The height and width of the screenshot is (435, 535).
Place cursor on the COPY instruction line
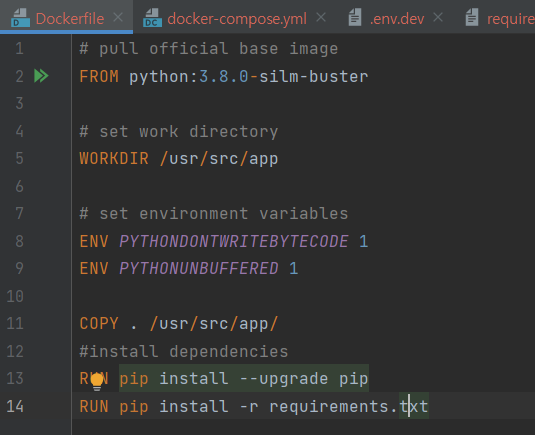(x=179, y=323)
